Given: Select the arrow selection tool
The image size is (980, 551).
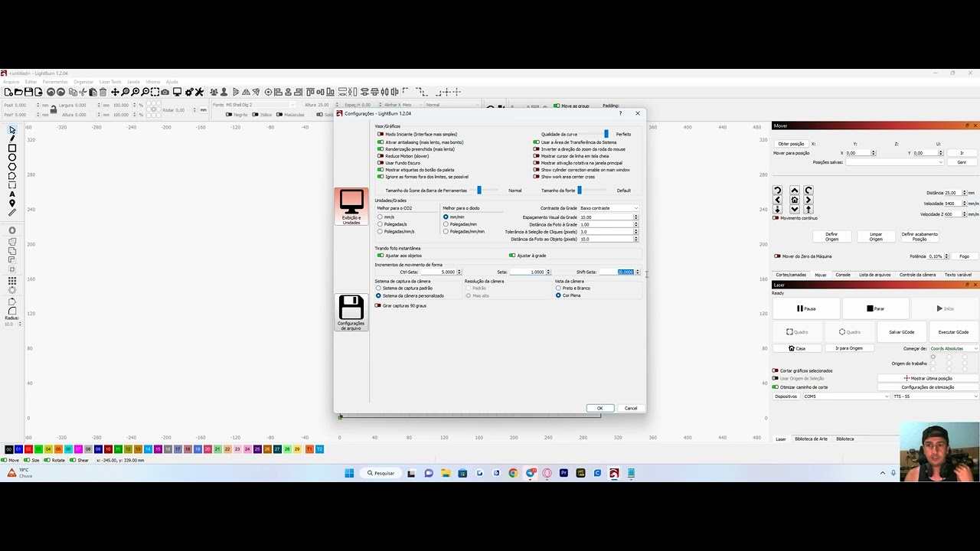Looking at the screenshot, I should [x=12, y=130].
